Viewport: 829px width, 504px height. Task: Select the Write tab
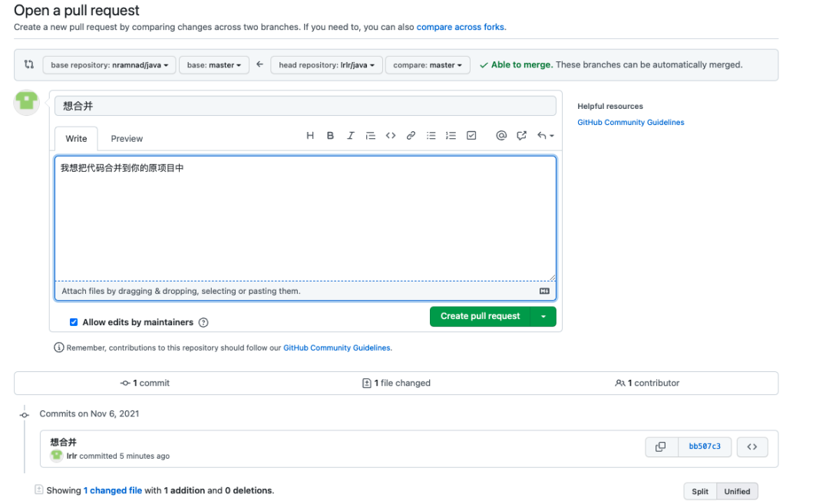tap(76, 138)
